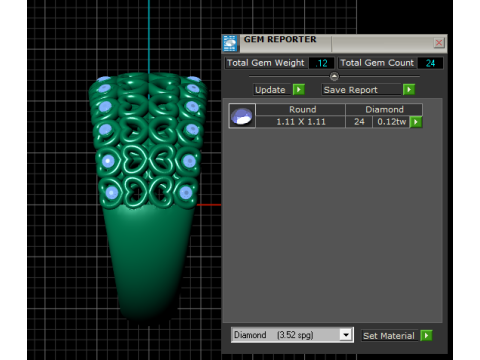Viewport: 480px width, 360px height.
Task: Click the Round shape cell
Action: pos(301,110)
